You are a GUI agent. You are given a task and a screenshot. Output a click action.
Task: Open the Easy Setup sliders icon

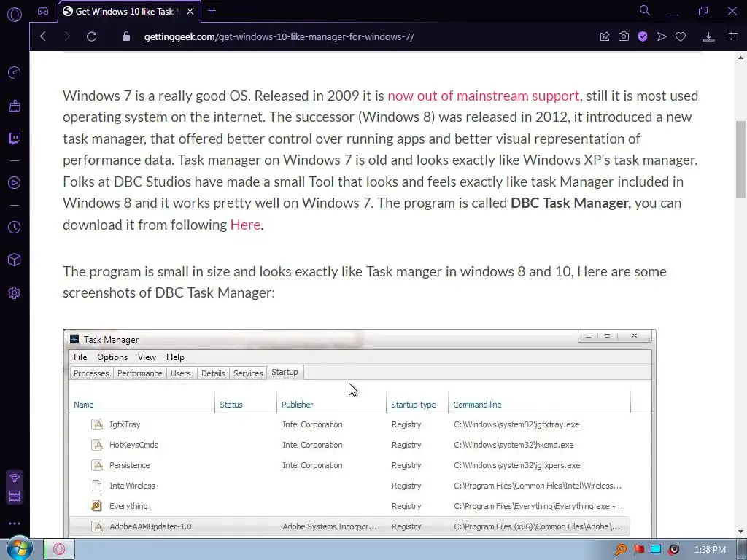click(x=733, y=36)
